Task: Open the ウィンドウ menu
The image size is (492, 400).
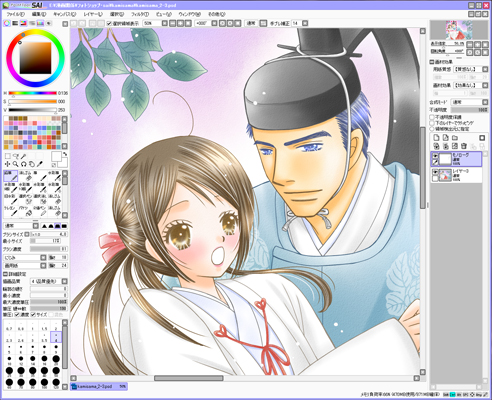Action: (189, 14)
